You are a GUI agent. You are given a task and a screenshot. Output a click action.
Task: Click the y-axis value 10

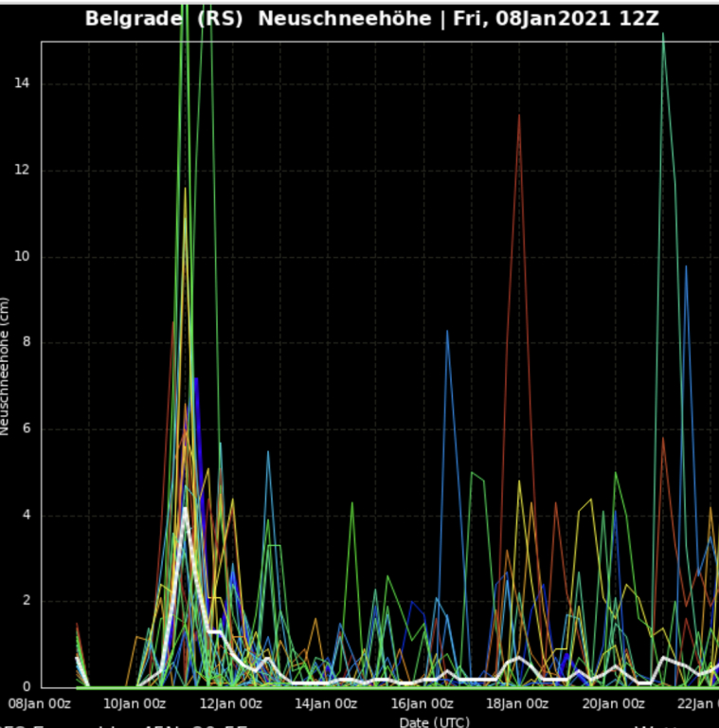22,256
